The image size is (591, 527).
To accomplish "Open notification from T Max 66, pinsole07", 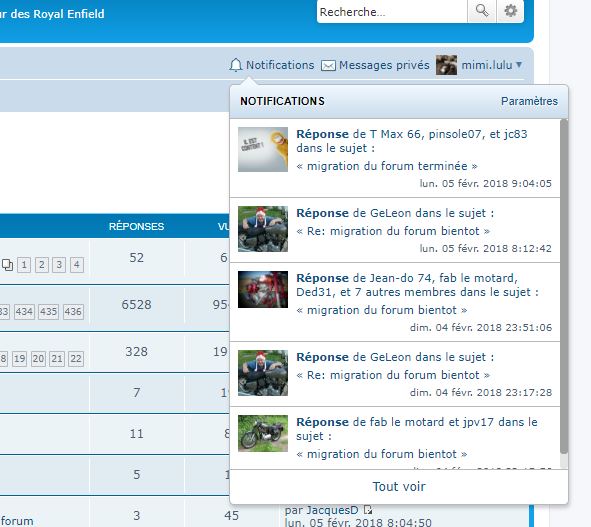I will click(395, 158).
